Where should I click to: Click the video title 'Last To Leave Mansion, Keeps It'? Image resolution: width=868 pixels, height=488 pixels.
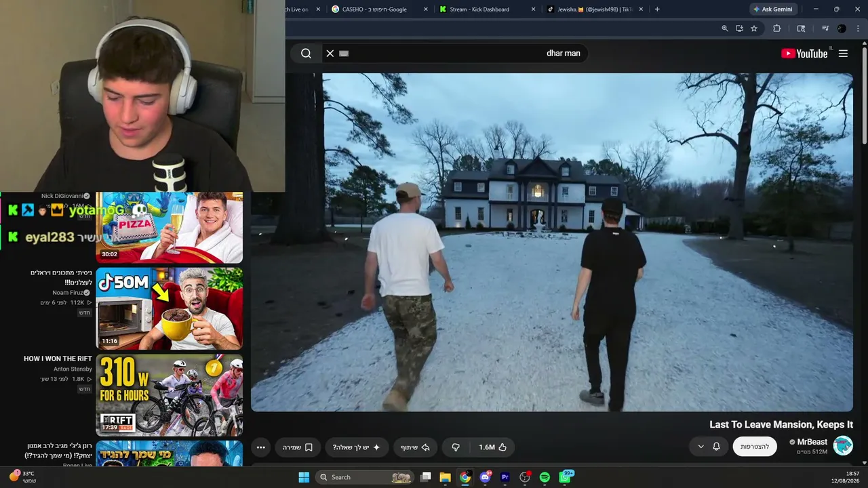point(781,424)
